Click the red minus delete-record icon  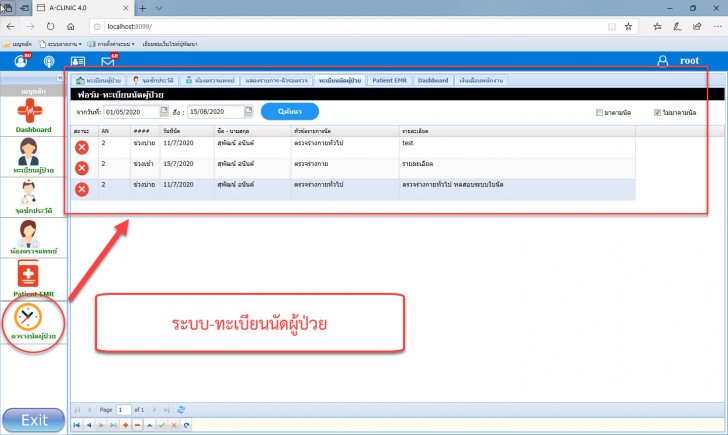(x=137, y=425)
